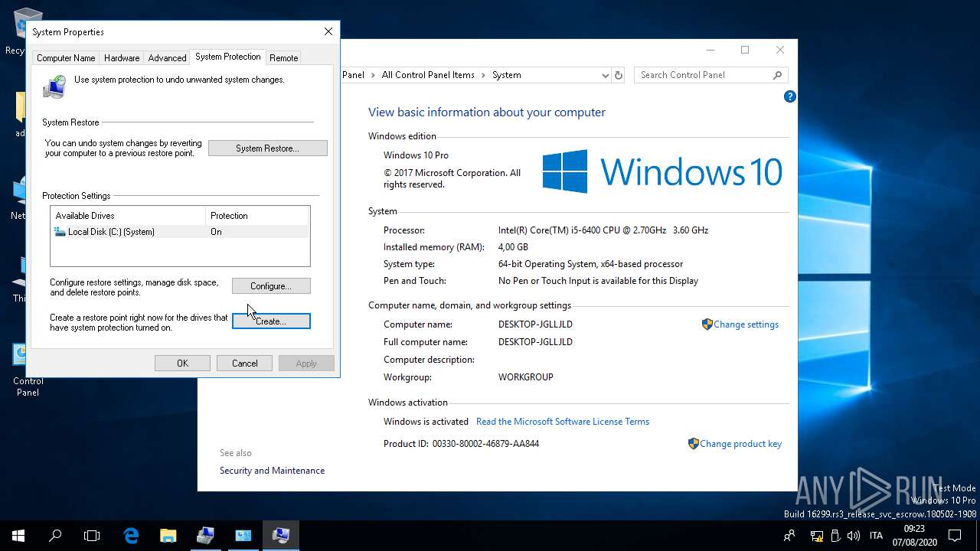
Task: Click the Local Disk (C:) drive icon
Action: pos(60,232)
